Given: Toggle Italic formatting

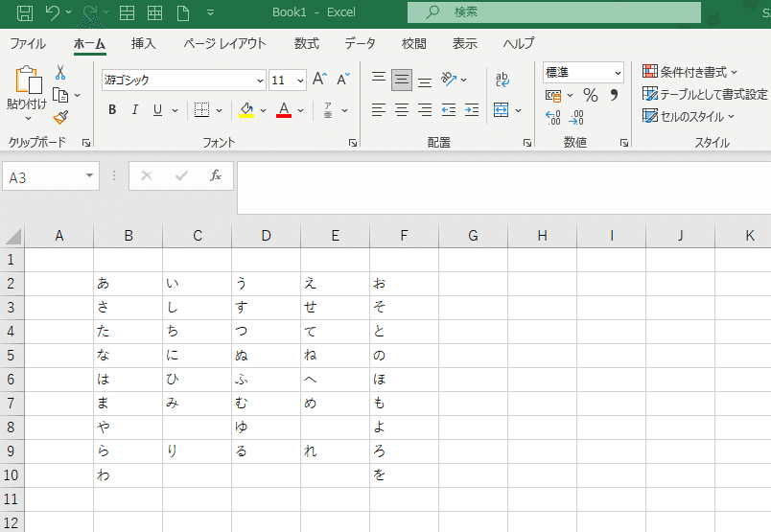Looking at the screenshot, I should tap(134, 109).
